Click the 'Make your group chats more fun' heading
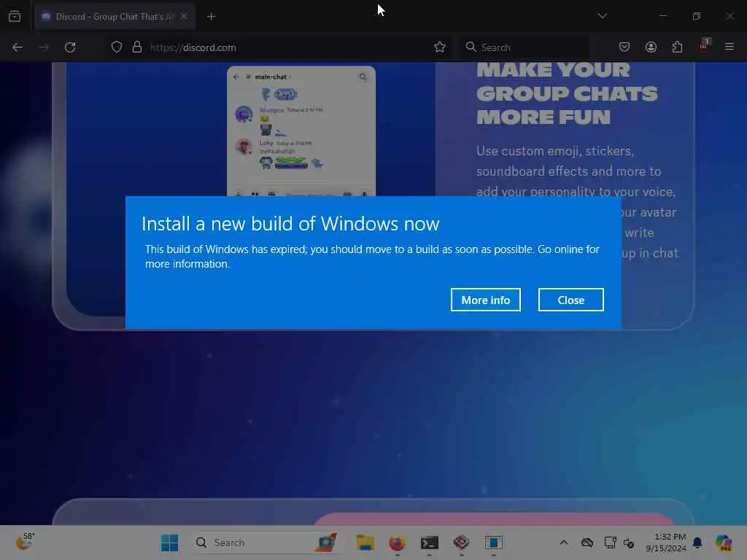747x560 pixels. 566,93
